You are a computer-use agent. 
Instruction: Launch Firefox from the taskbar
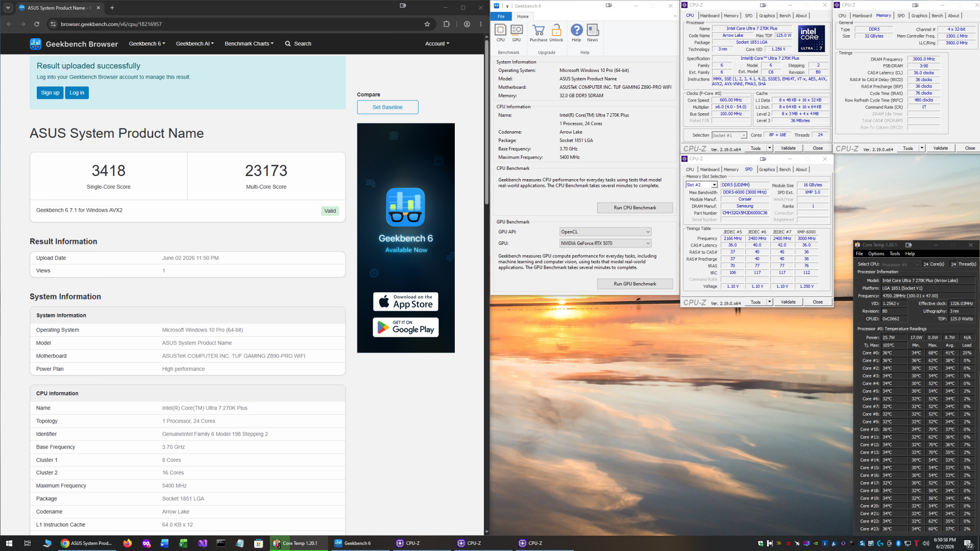(128, 543)
